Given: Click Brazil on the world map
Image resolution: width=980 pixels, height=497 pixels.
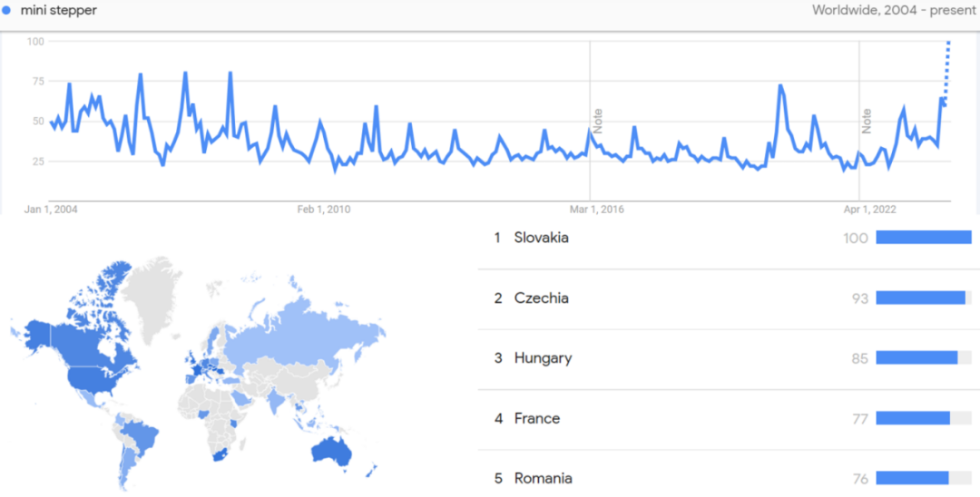Looking at the screenshot, I should [x=139, y=434].
